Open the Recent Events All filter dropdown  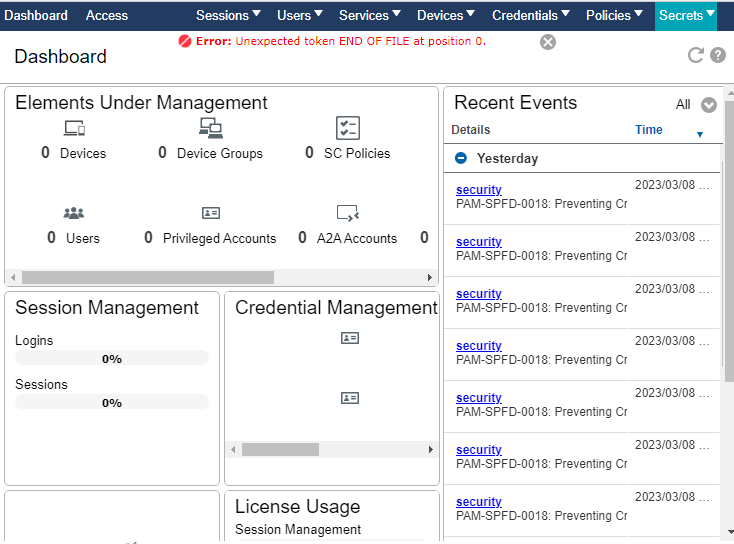pos(708,105)
